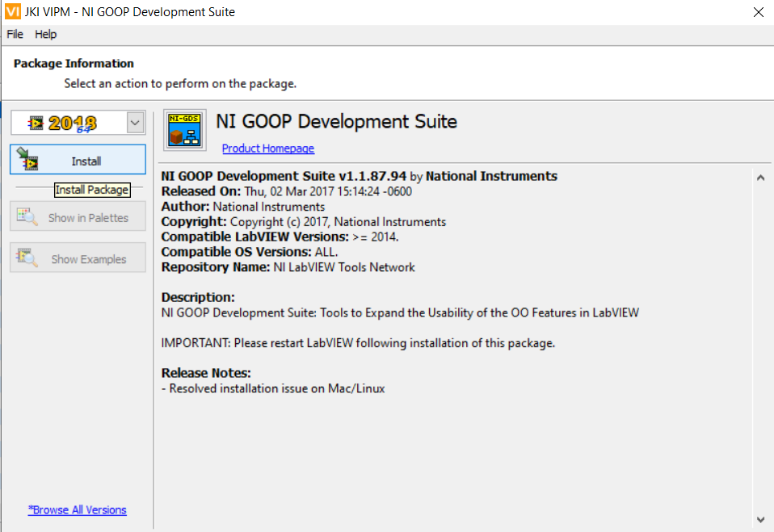Screen dimensions: 774x532
Task: Click the Show Examples button
Action: tap(78, 258)
